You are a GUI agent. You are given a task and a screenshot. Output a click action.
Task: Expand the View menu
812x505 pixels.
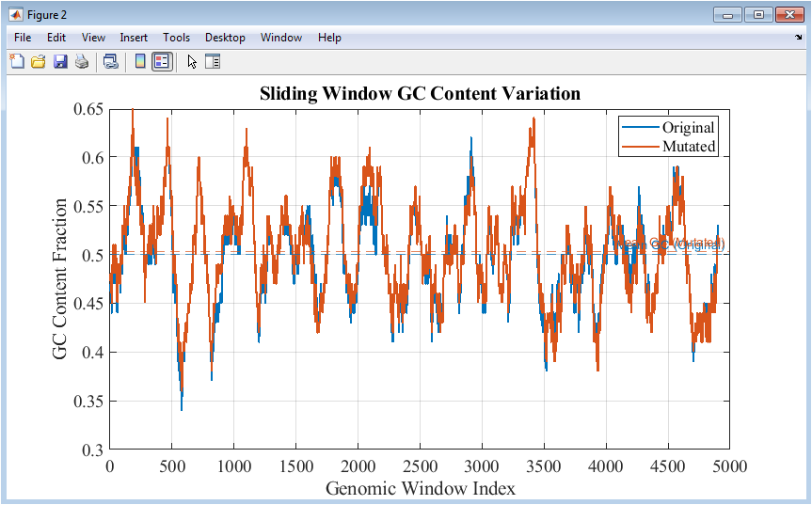coord(93,38)
